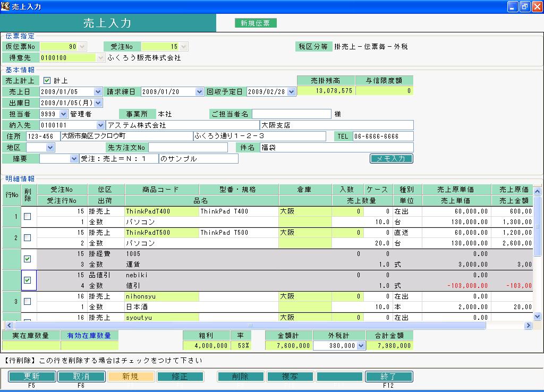This screenshot has height=392, width=544.
Task: Open the 摘要 dropdown
Action: (74, 158)
